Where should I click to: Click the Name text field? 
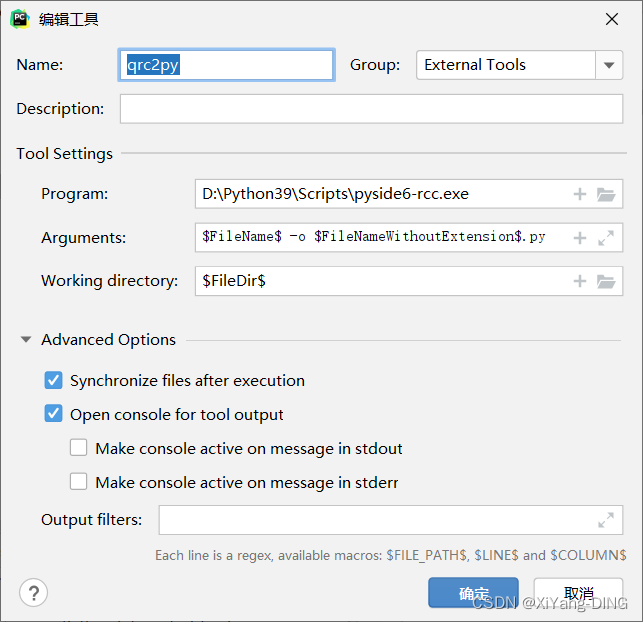(226, 65)
